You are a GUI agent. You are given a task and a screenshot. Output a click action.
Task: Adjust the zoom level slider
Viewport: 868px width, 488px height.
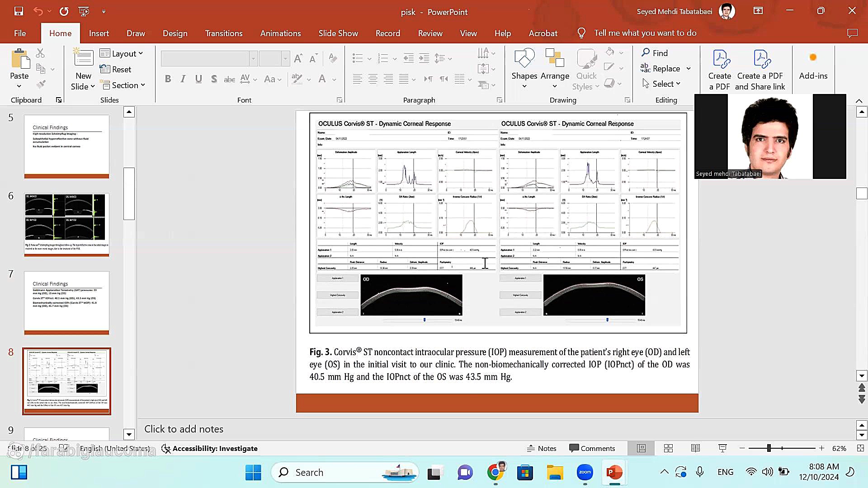769,448
